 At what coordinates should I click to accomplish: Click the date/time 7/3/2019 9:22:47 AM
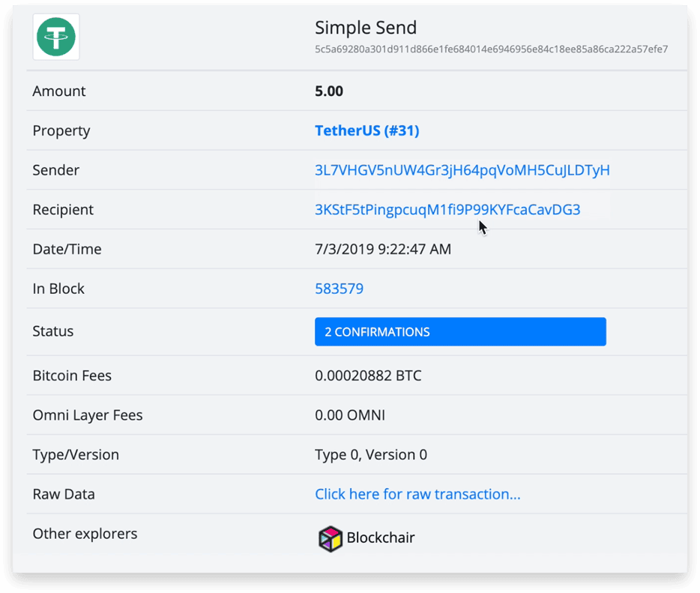click(383, 249)
